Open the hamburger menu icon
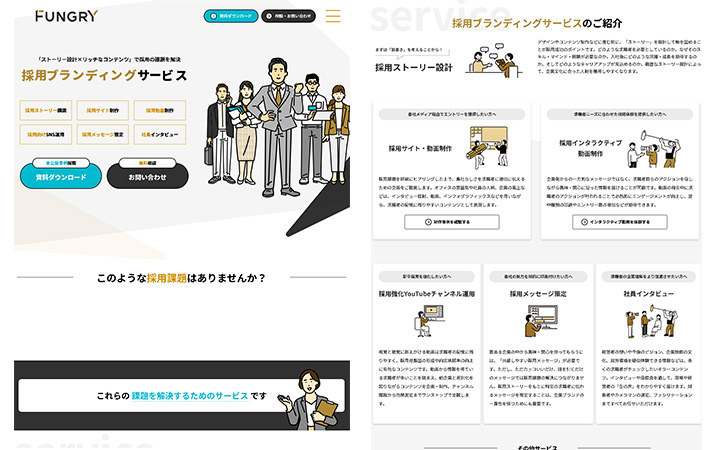This screenshot has height=450, width=720. [333, 16]
